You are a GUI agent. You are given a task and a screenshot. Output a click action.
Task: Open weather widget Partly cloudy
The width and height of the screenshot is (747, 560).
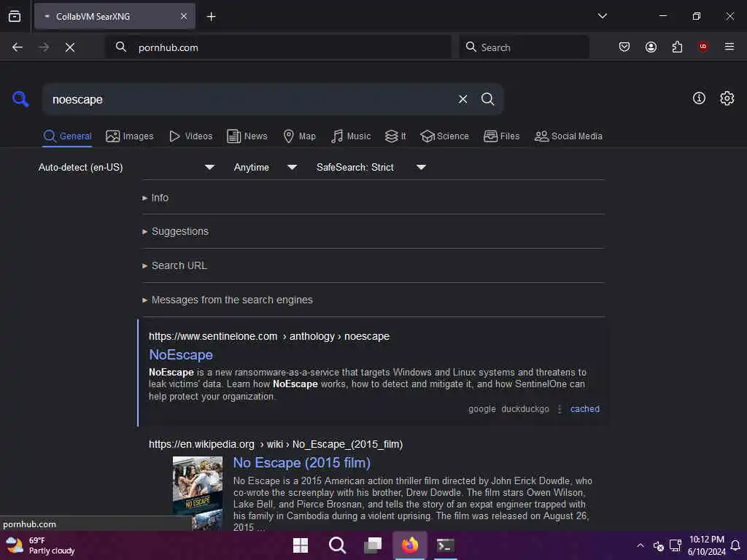click(40, 545)
